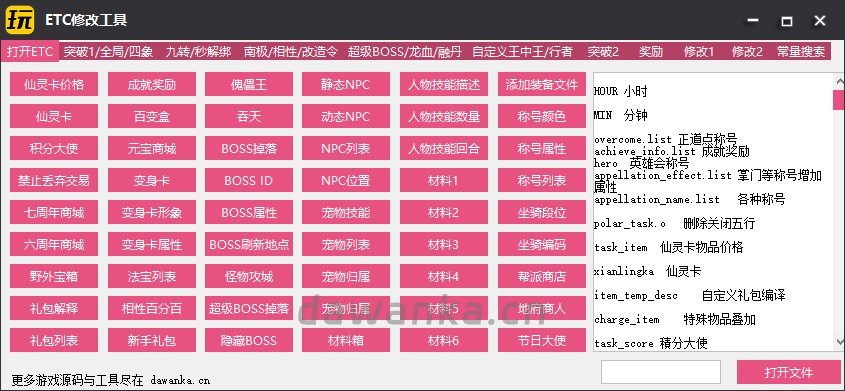Image resolution: width=845 pixels, height=391 pixels.
Task: Select the 人物技能回合 button
Action: 444,149
